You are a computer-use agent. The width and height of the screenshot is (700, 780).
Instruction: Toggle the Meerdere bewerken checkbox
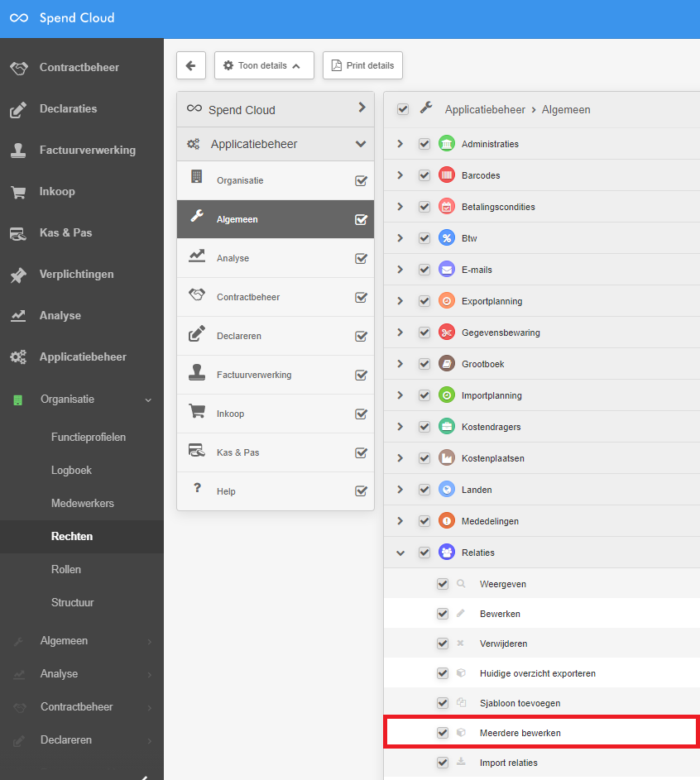click(x=443, y=733)
